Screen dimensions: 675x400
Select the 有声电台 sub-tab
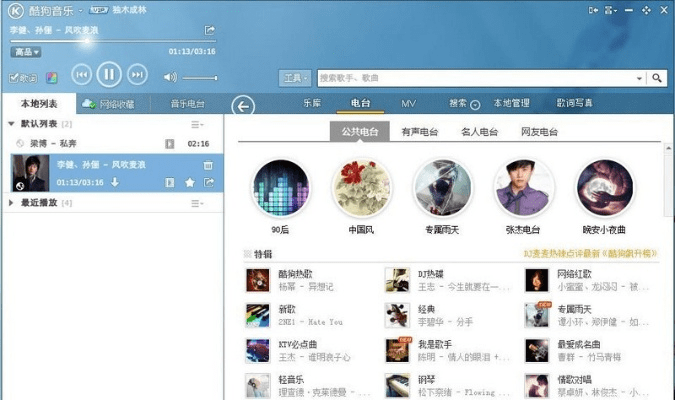[x=421, y=132]
